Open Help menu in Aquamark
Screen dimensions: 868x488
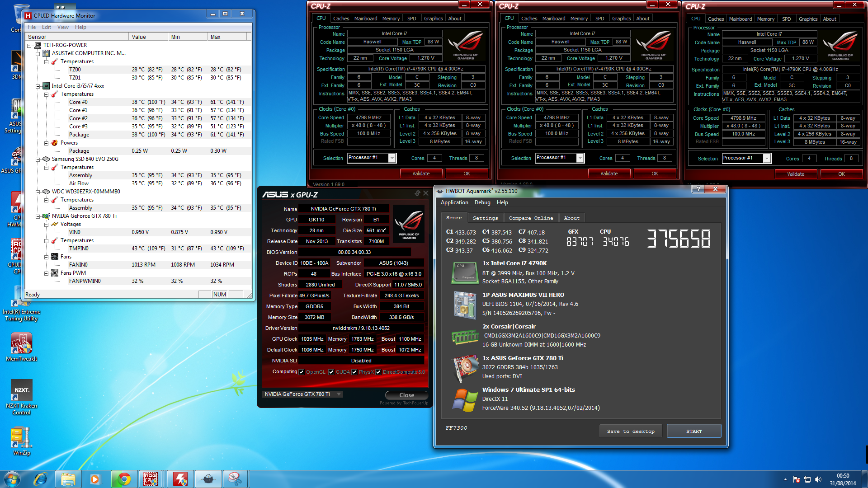[502, 202]
